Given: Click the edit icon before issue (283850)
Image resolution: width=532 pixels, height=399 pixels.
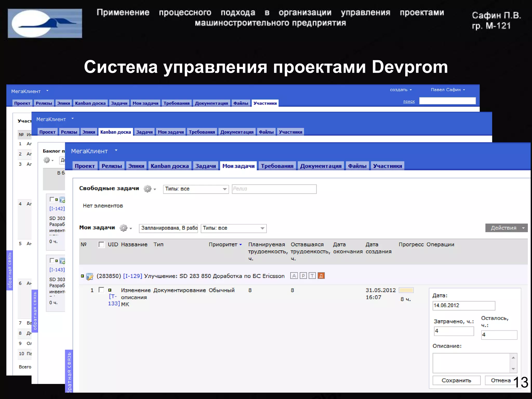Looking at the screenshot, I should point(90,276).
